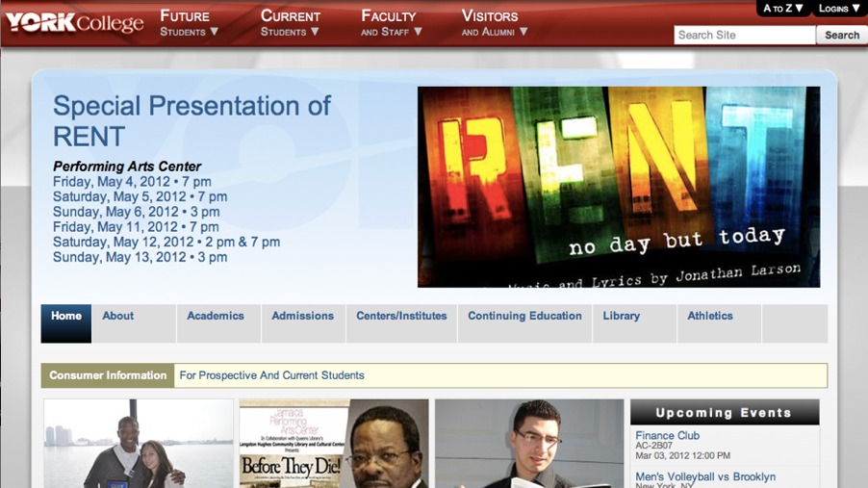The height and width of the screenshot is (488, 868).
Task: Expand the Visitors and Alumni dropdown menu
Action: click(495, 23)
